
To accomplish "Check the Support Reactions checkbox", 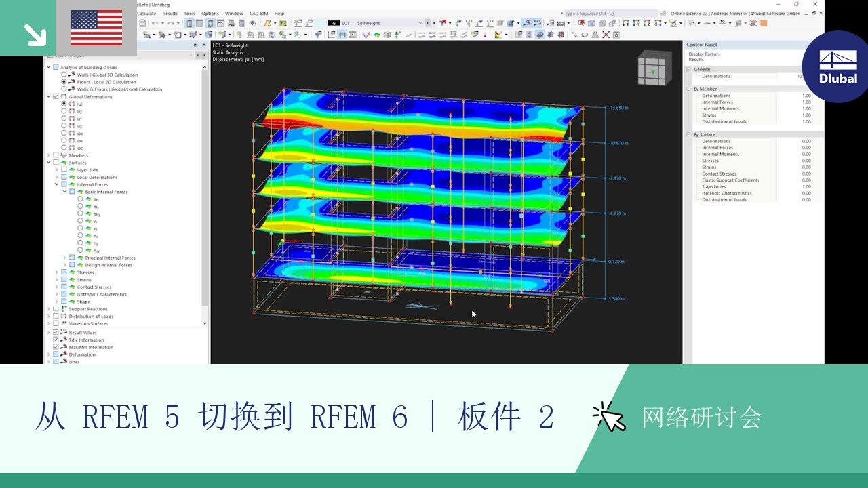I will [56, 309].
